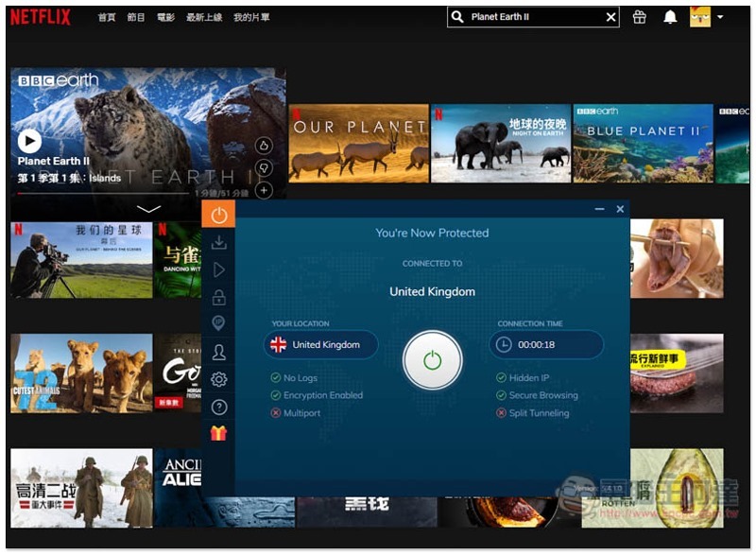The image size is (756, 555).
Task: Click the gift icon in Netflix header
Action: pyautogui.click(x=640, y=17)
